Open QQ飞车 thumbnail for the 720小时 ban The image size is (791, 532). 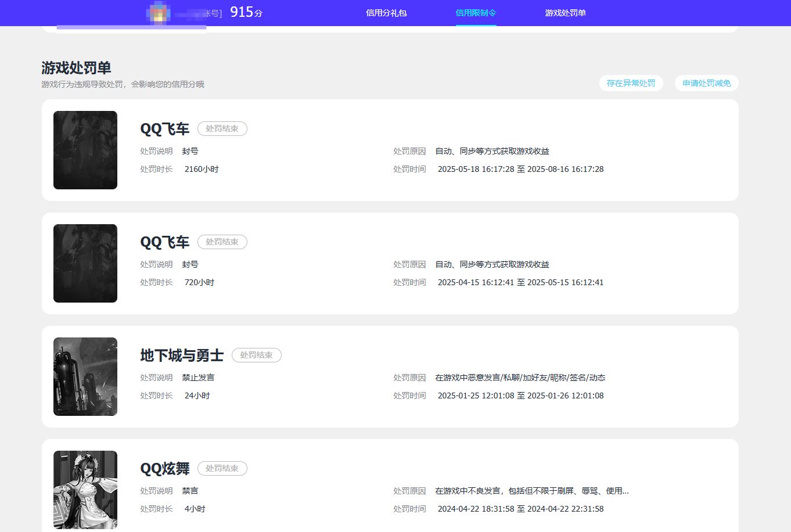pos(85,263)
